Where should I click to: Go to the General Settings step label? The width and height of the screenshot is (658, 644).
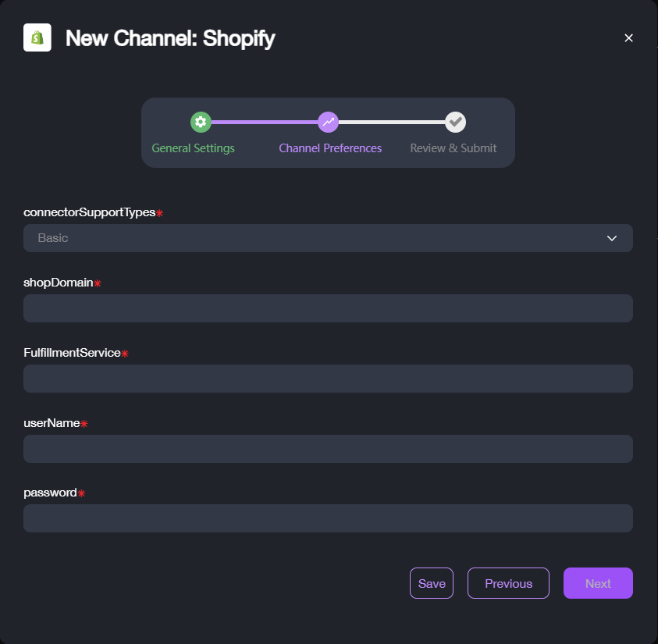tap(193, 148)
